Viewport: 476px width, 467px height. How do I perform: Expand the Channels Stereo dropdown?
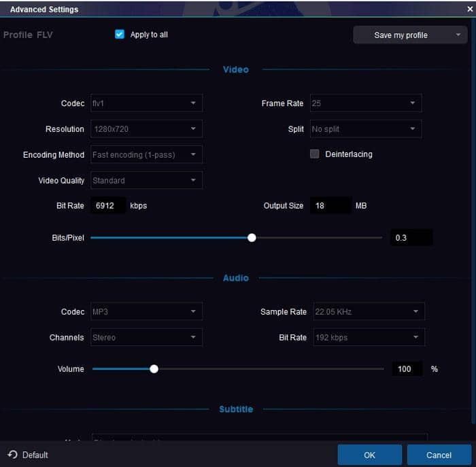(146, 338)
